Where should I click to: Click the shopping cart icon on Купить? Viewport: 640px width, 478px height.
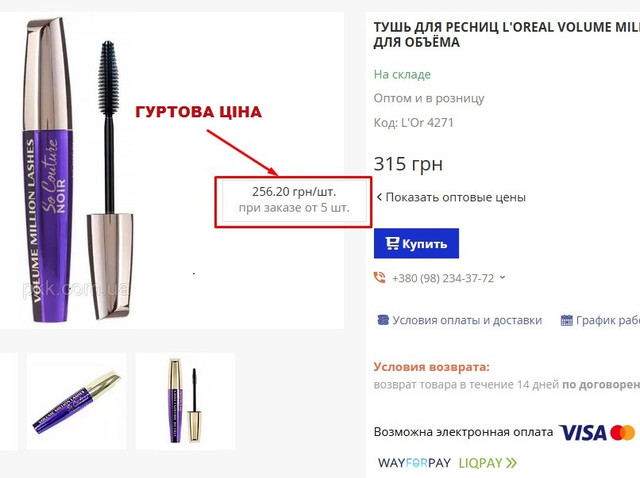coord(392,244)
